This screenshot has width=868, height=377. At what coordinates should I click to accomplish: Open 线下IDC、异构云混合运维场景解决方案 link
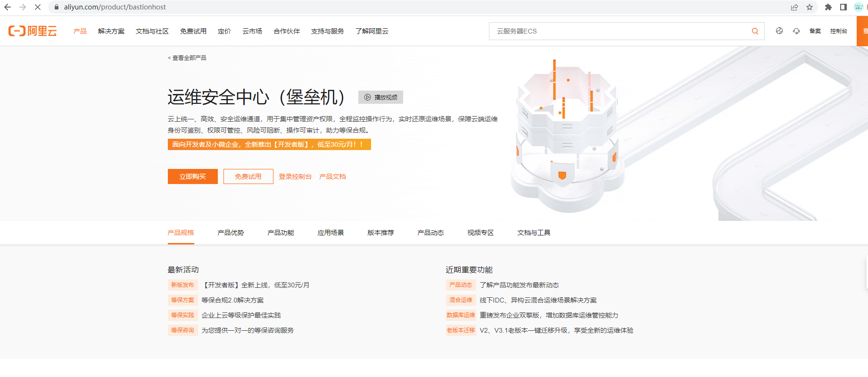(538, 300)
